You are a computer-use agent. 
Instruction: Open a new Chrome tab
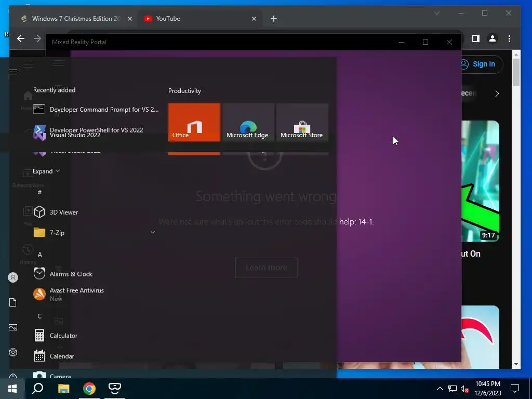click(274, 19)
